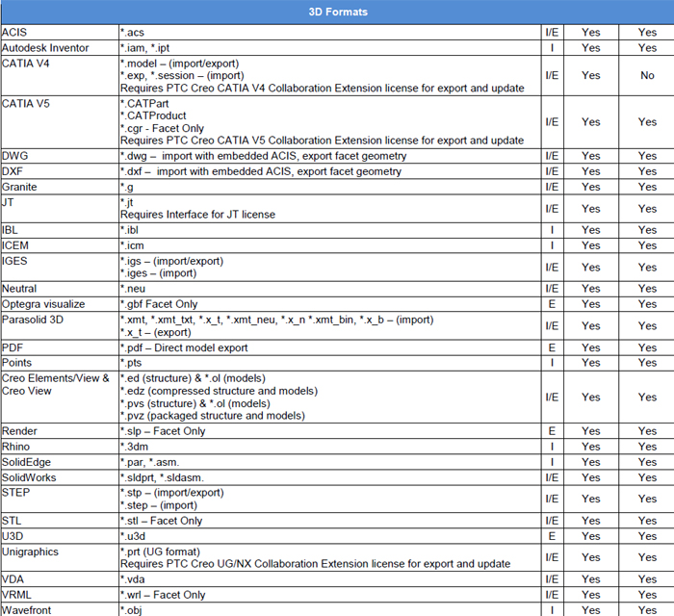Select the Rhino format name

pos(16,447)
